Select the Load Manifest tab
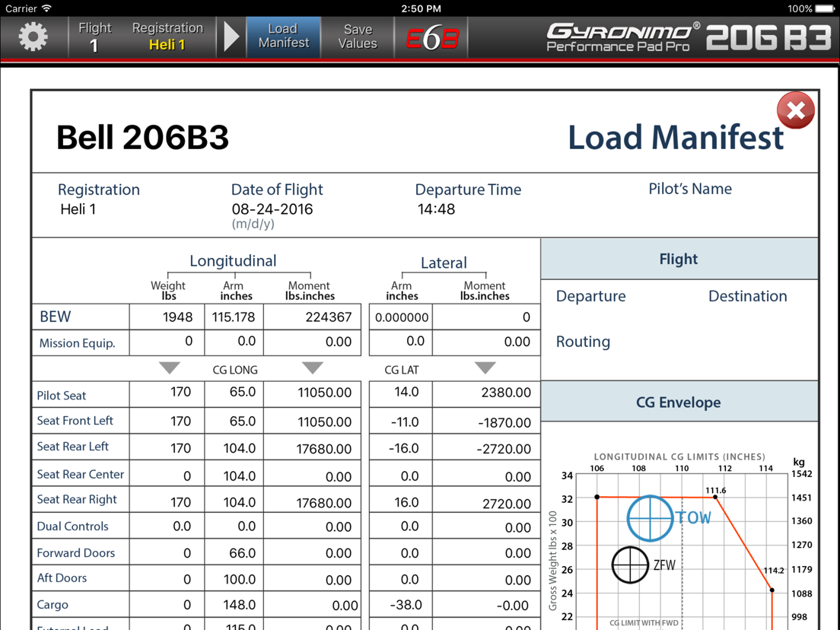 click(x=283, y=37)
